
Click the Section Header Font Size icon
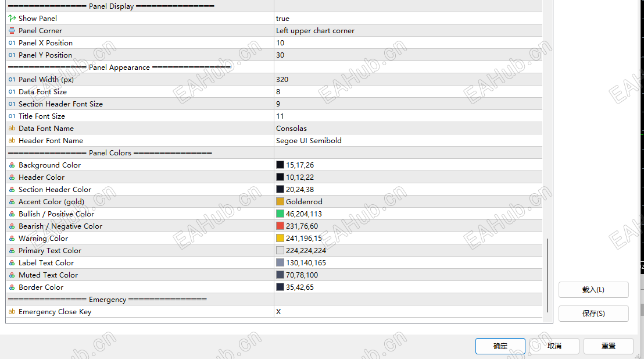(12, 104)
